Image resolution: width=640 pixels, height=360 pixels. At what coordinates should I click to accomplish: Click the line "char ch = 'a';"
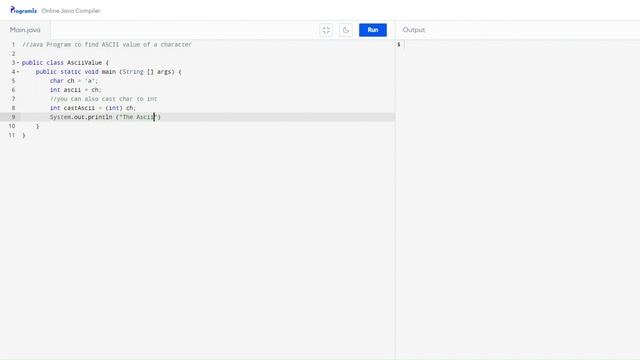pyautogui.click(x=74, y=81)
